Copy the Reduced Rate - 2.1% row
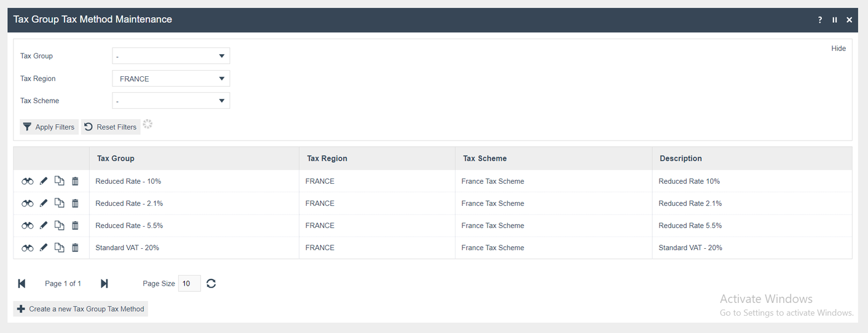The image size is (868, 333). pos(59,203)
